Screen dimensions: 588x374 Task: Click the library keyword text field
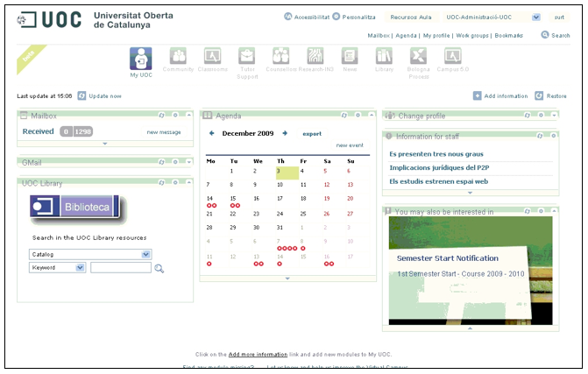[x=121, y=267]
